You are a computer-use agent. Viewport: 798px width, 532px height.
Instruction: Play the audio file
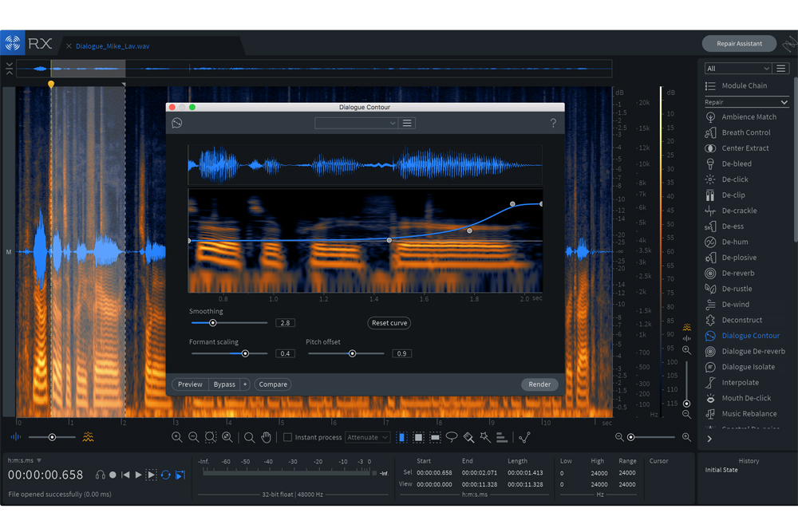[x=138, y=475]
